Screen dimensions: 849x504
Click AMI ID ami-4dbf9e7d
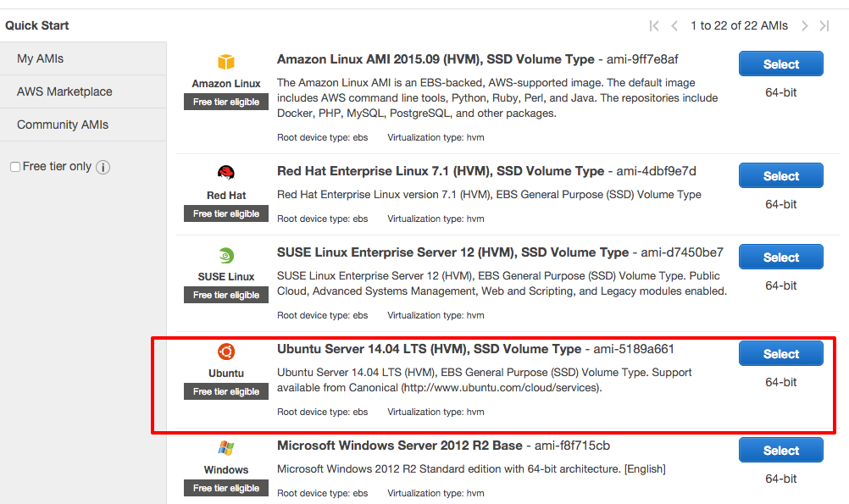657,171
